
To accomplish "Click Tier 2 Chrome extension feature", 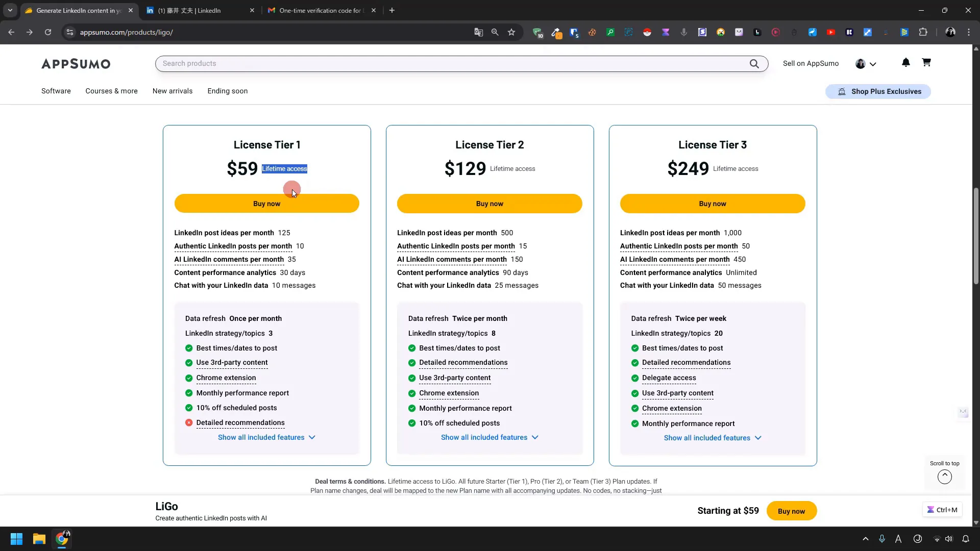I will click(x=449, y=393).
